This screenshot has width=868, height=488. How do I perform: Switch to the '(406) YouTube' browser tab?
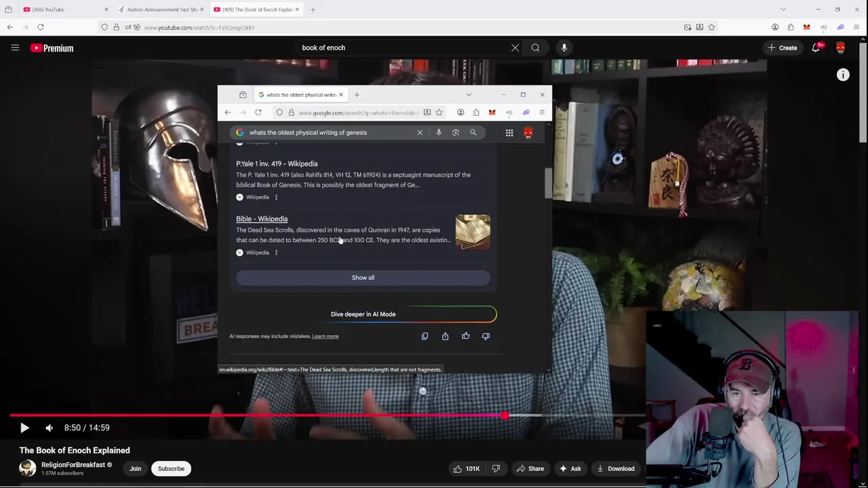64,9
